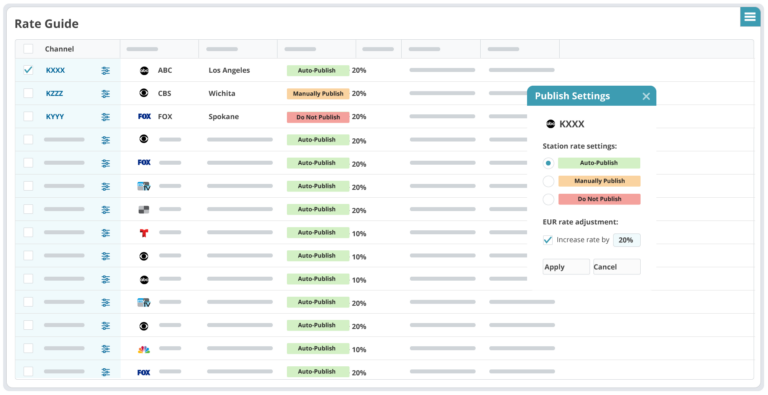Click Do Not Publish badge in KYYY row
This screenshot has height=395, width=768.
click(x=318, y=117)
